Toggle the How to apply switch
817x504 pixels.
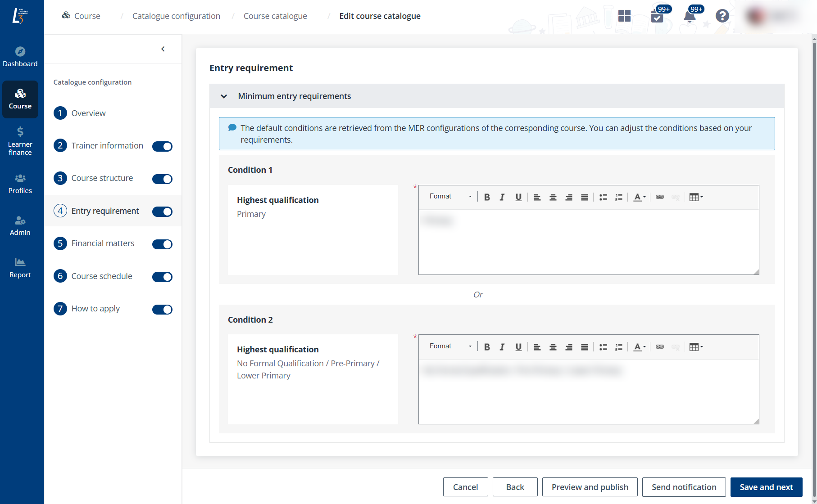coord(162,309)
